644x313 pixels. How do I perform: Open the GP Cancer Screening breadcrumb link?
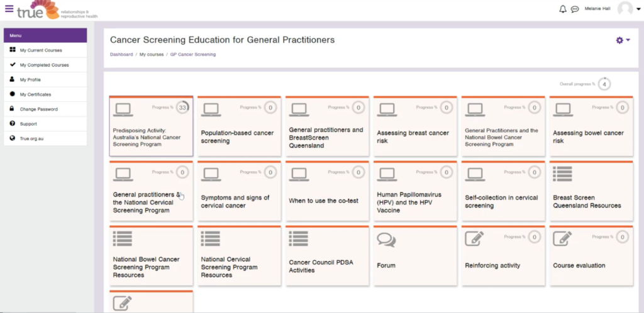192,55
